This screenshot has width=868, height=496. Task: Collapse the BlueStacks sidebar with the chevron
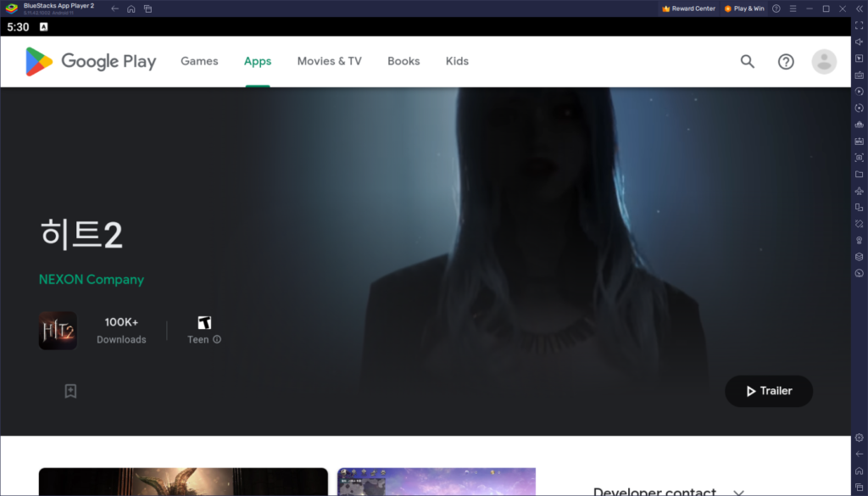tap(859, 8)
